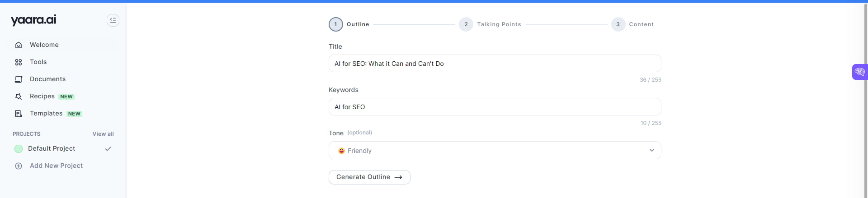Viewport: 868px width, 198px height.
Task: Toggle the Default Project checkmark
Action: click(x=108, y=149)
